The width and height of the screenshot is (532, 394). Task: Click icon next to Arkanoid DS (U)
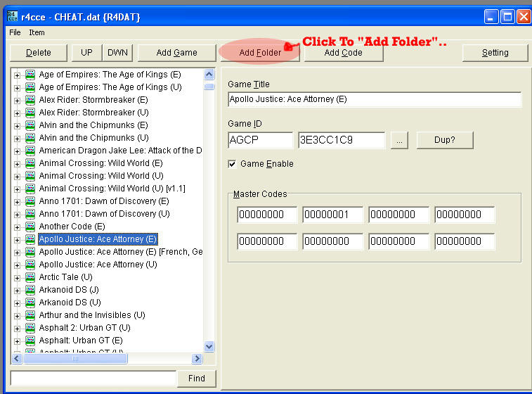30,303
